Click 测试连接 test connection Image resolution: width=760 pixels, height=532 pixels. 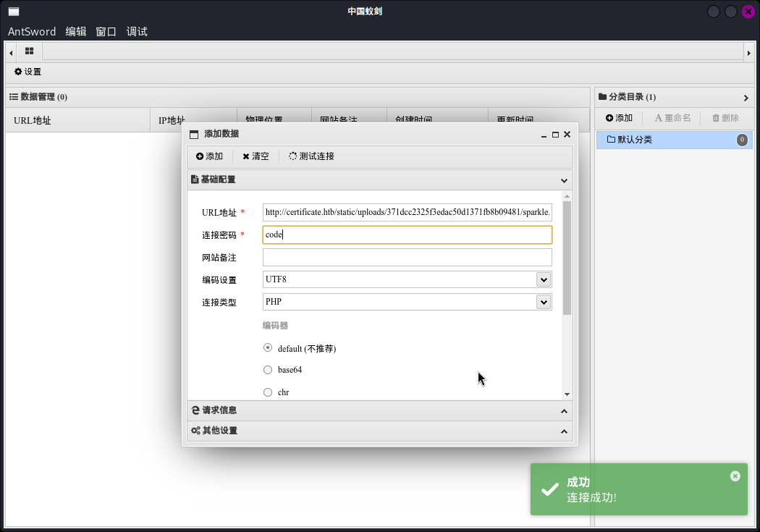[x=312, y=156]
